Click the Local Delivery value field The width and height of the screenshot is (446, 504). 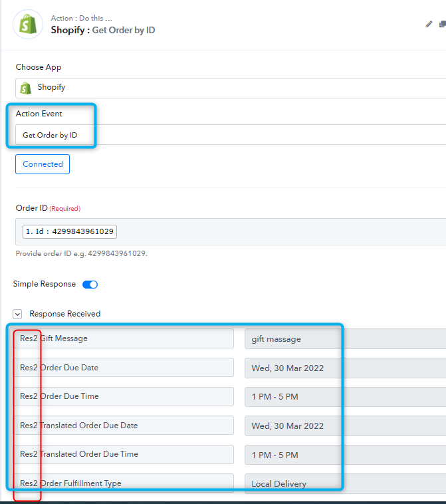coord(345,484)
